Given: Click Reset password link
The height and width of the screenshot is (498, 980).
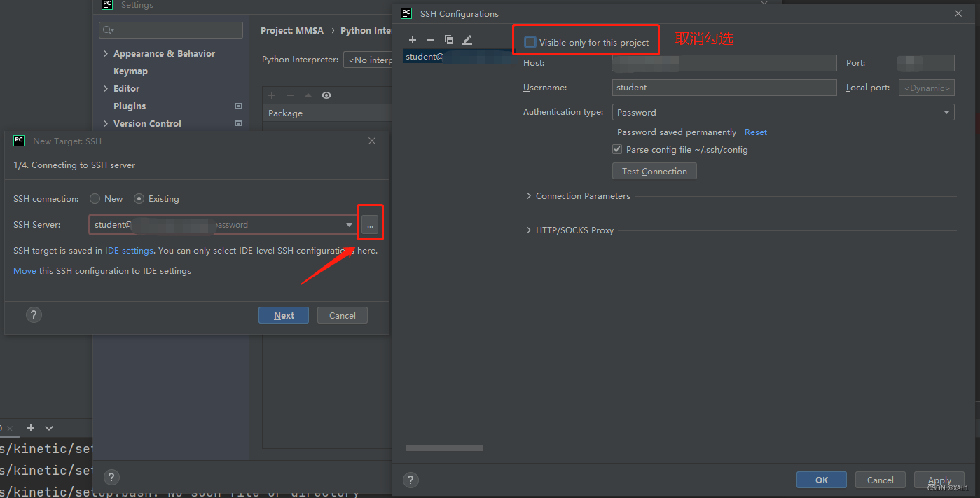Looking at the screenshot, I should pyautogui.click(x=756, y=132).
